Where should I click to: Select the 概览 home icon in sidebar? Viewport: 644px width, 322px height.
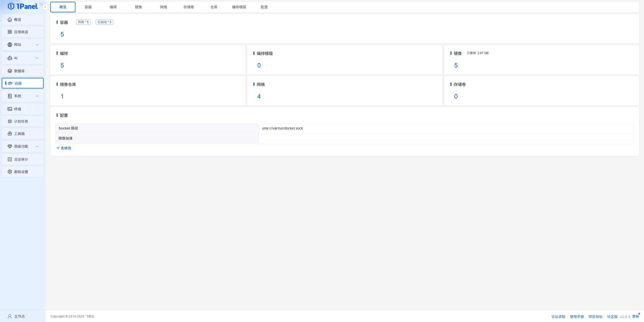pos(10,19)
